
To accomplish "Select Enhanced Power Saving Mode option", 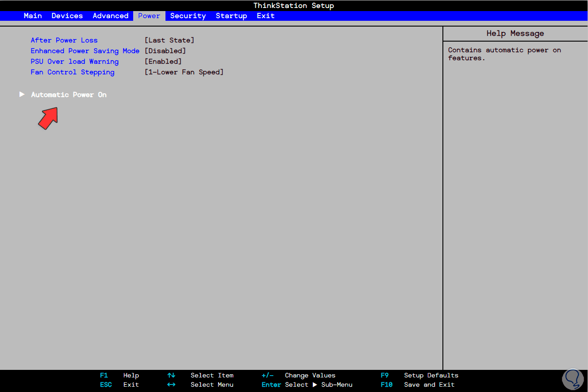I will click(85, 51).
